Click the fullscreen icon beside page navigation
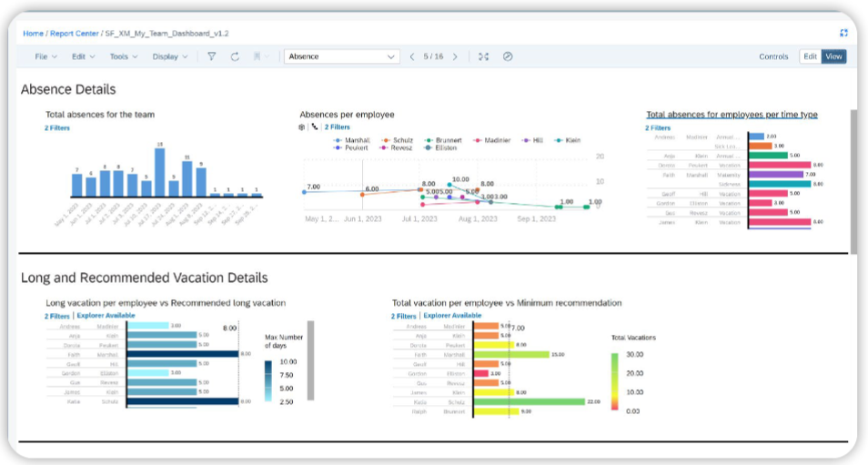 coord(483,56)
